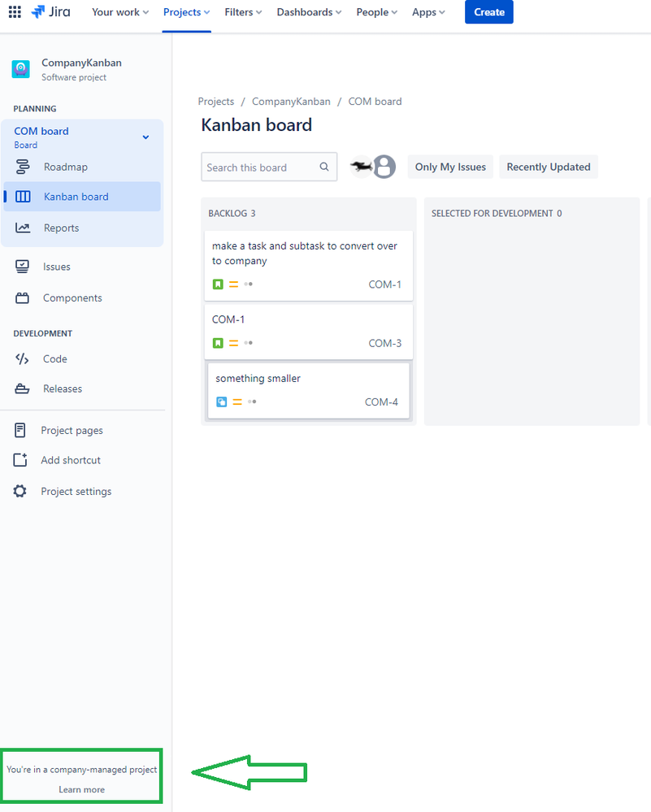Toggle the Only My Issues filter

pyautogui.click(x=450, y=167)
